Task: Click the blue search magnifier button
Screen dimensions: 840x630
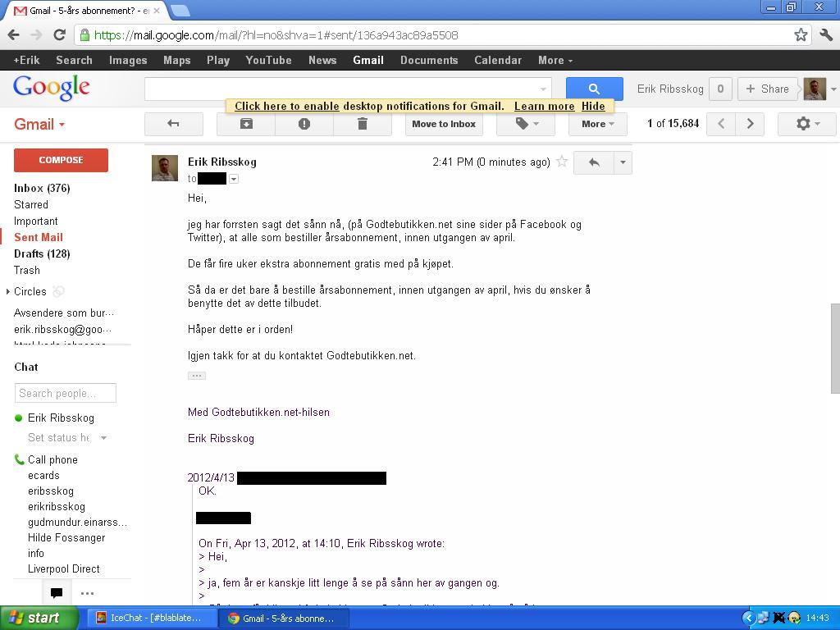Action: pos(594,89)
